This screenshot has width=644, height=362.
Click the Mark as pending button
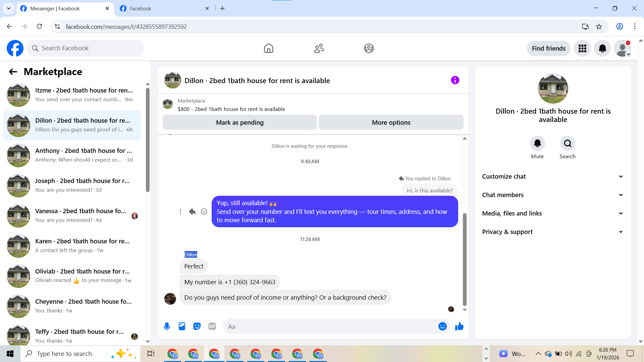tap(239, 122)
